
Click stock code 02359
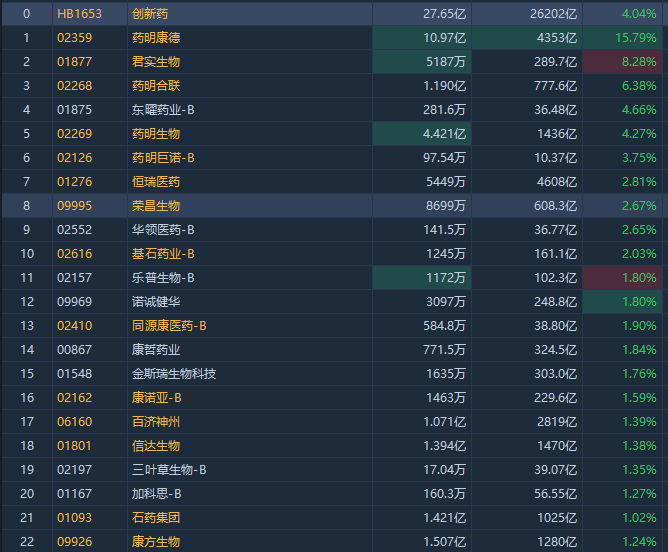75,37
